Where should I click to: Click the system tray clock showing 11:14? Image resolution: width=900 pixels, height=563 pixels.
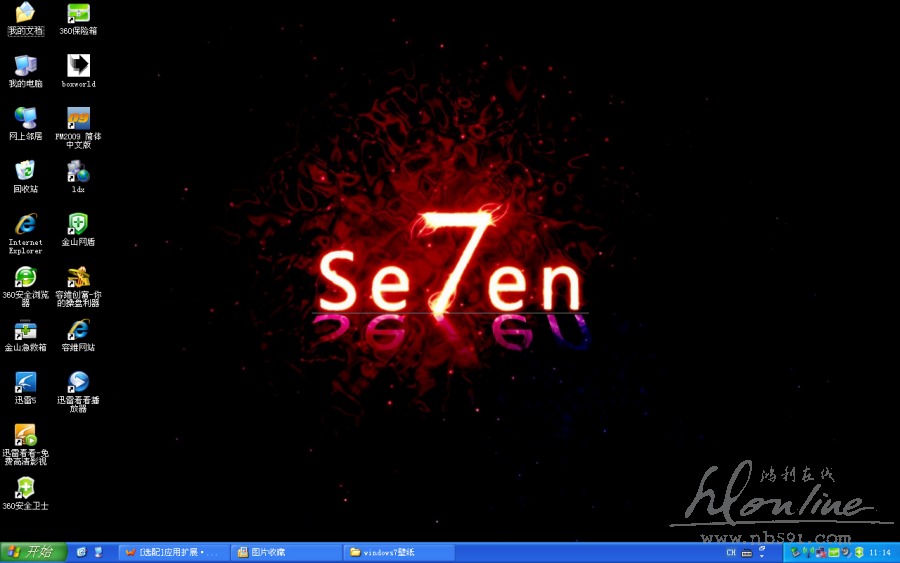coord(880,552)
